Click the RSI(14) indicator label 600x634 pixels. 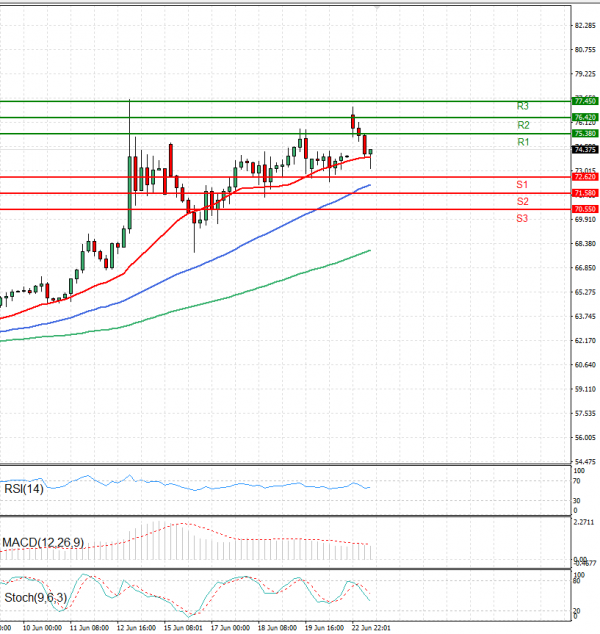coord(23,489)
